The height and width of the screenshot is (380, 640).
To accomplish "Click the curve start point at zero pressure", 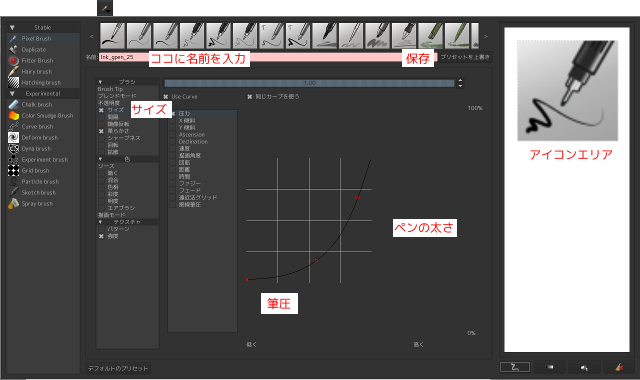I will (x=247, y=280).
